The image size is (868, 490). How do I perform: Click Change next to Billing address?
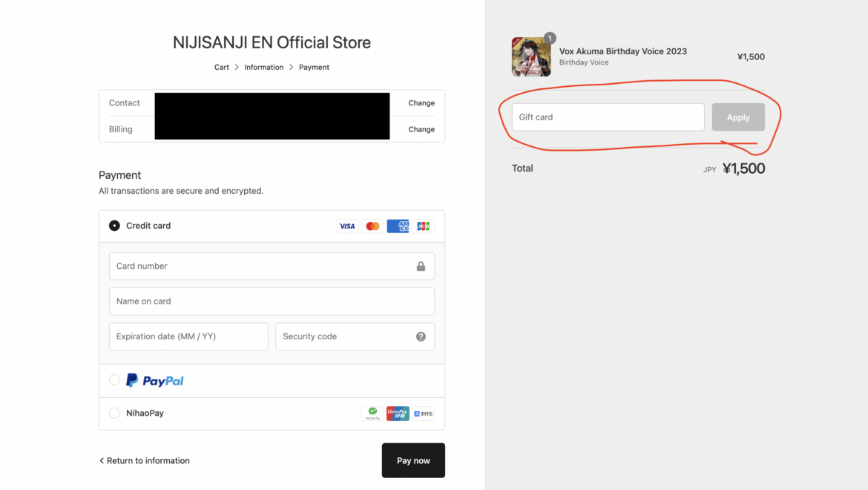pyautogui.click(x=421, y=129)
